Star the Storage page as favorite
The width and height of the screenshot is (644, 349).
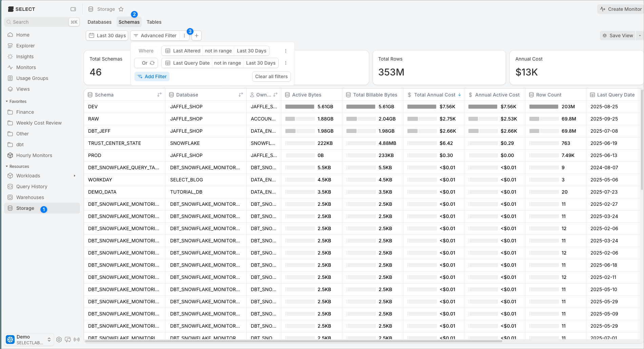click(x=121, y=9)
